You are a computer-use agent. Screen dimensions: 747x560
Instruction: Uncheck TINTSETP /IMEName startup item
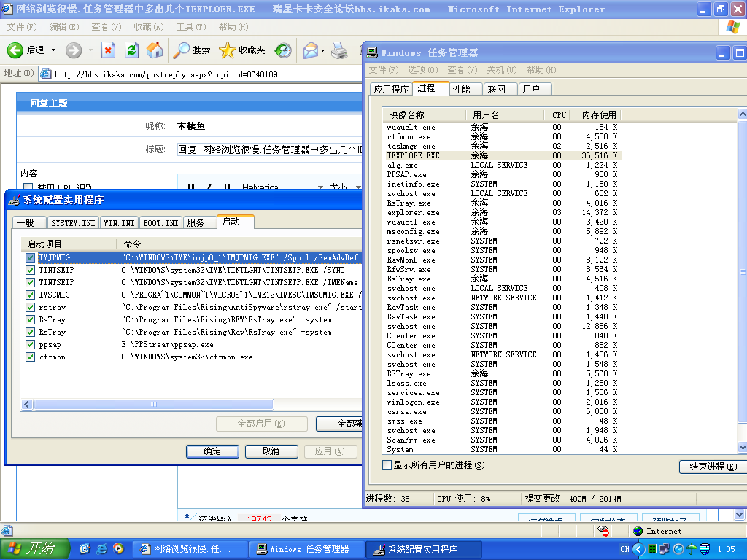pyautogui.click(x=31, y=282)
